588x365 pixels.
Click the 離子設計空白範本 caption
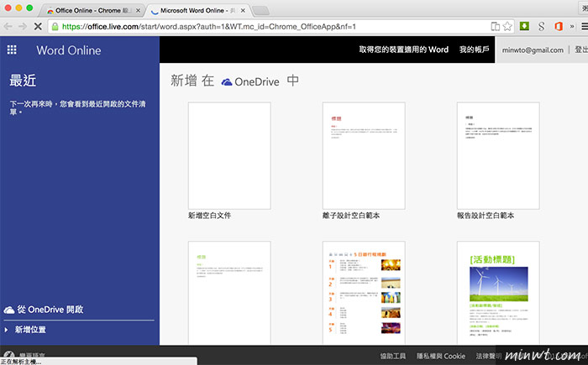click(x=351, y=216)
